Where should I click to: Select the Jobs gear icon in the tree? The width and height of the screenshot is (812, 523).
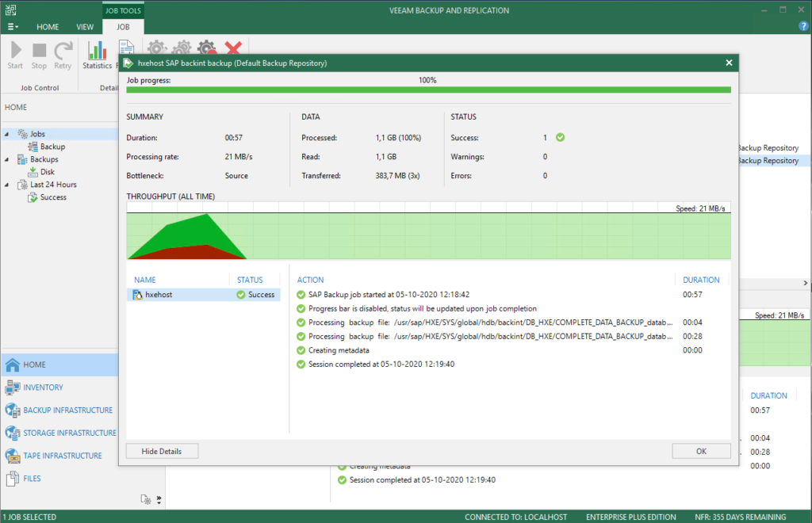tap(23, 134)
